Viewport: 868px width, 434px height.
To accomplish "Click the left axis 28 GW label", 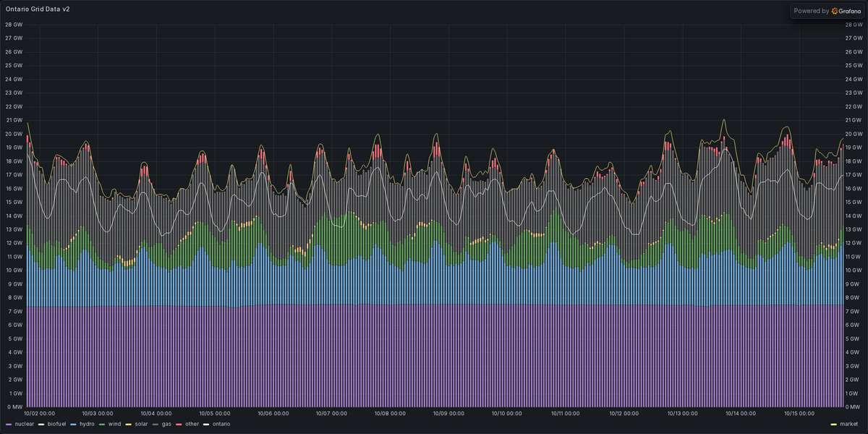I will pos(14,25).
